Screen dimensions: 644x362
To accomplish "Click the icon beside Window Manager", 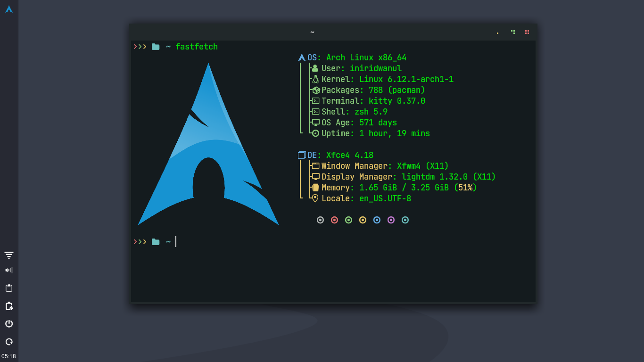I will (x=316, y=166).
